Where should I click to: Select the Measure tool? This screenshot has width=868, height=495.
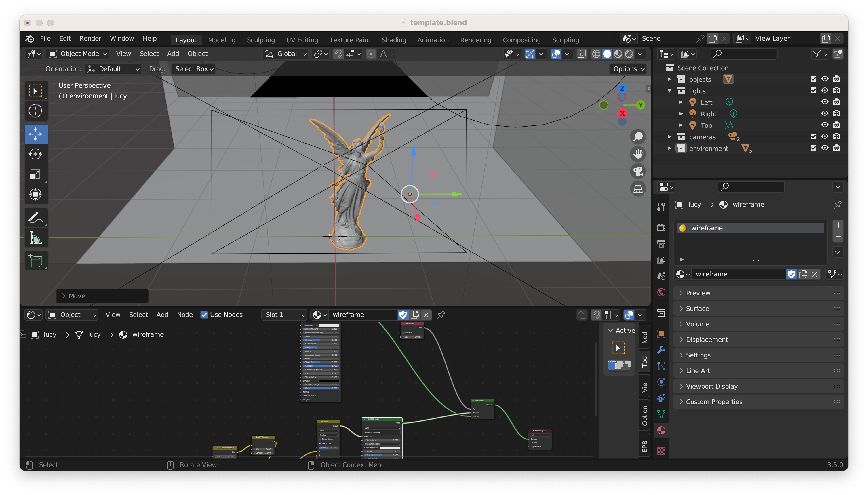[x=36, y=238]
